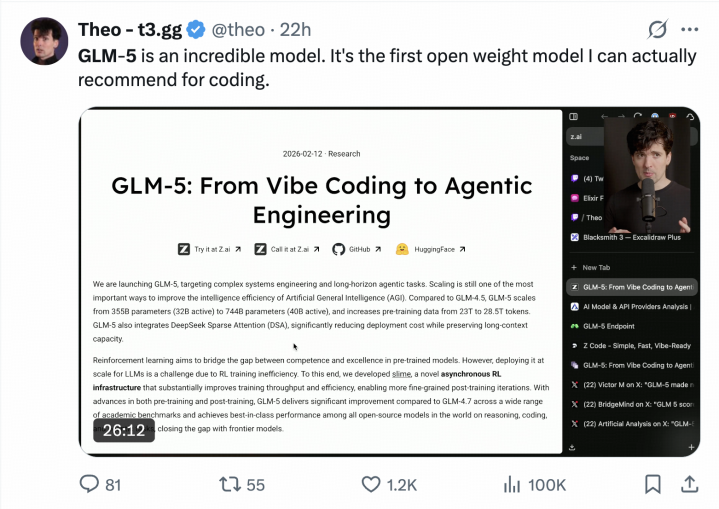View post analytics bar-chart icon

tap(511, 484)
